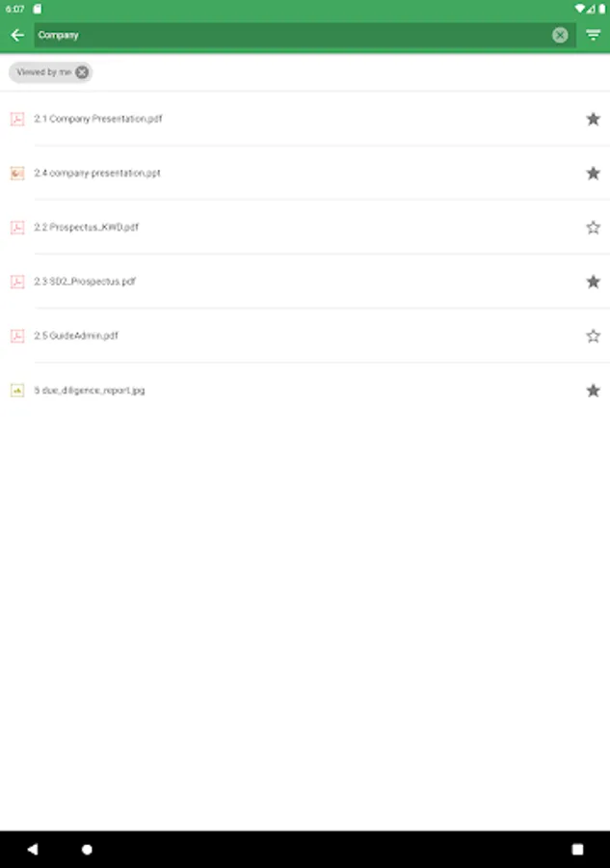
Task: Toggle the star for 2.4 company-presentation.ppt
Action: [x=593, y=173]
